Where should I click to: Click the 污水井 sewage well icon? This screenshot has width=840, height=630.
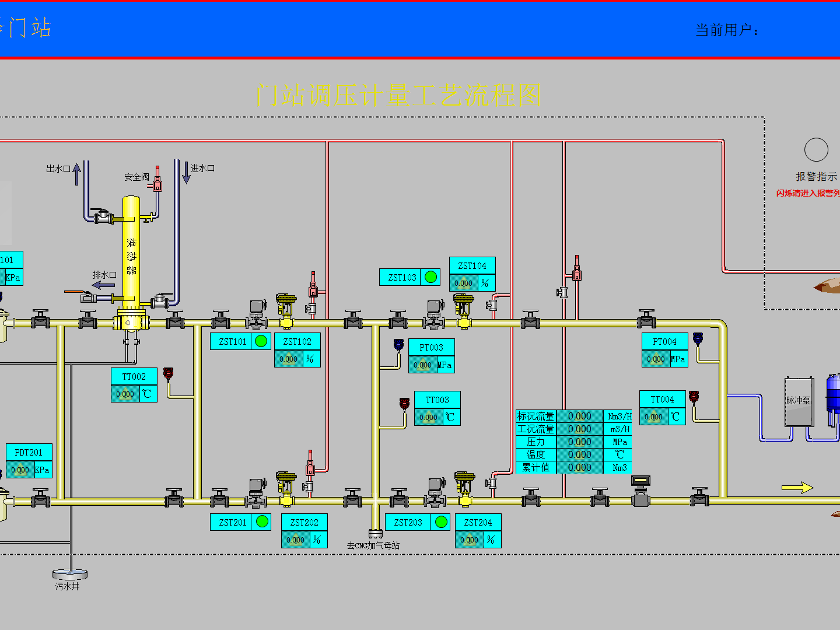tap(70, 575)
